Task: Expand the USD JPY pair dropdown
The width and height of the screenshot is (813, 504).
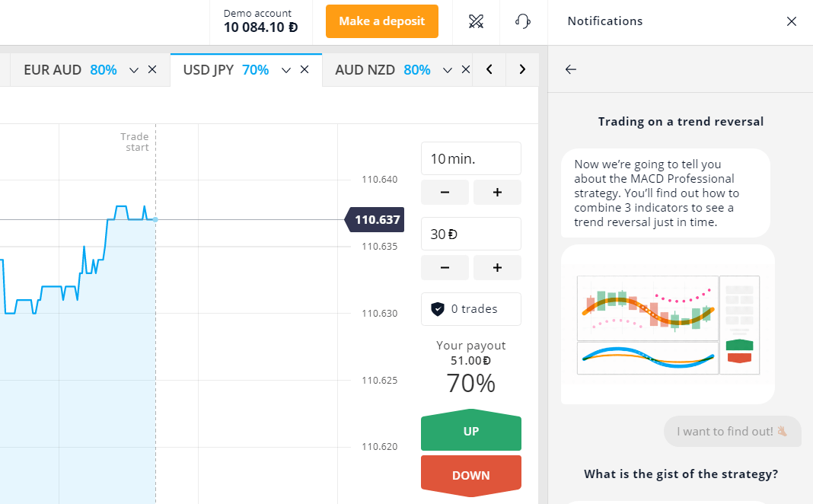Action: [x=285, y=69]
